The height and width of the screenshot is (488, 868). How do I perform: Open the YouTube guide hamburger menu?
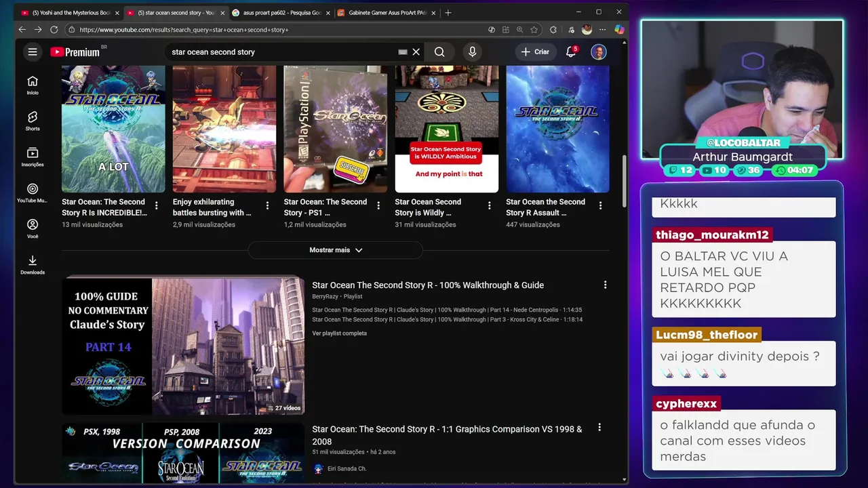[x=32, y=52]
